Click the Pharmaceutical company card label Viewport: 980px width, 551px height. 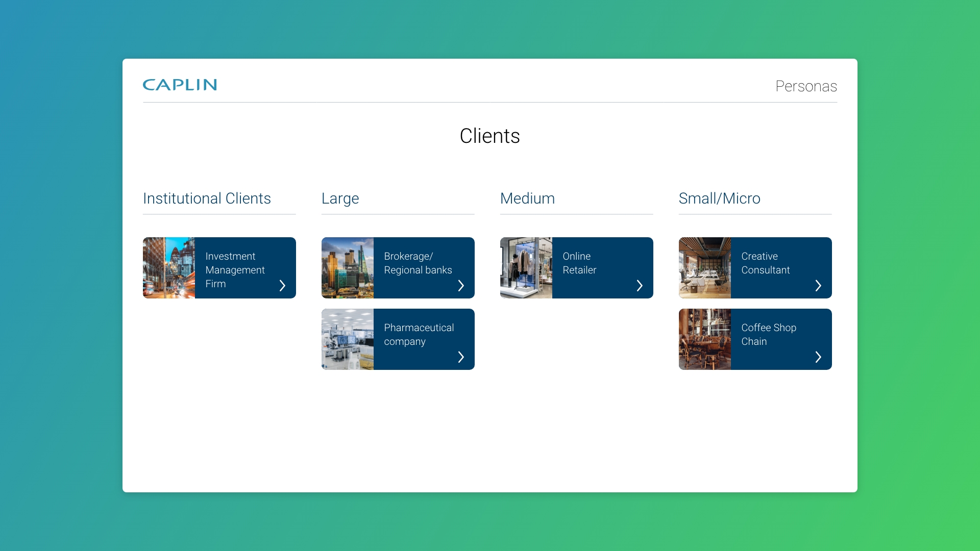coord(419,335)
